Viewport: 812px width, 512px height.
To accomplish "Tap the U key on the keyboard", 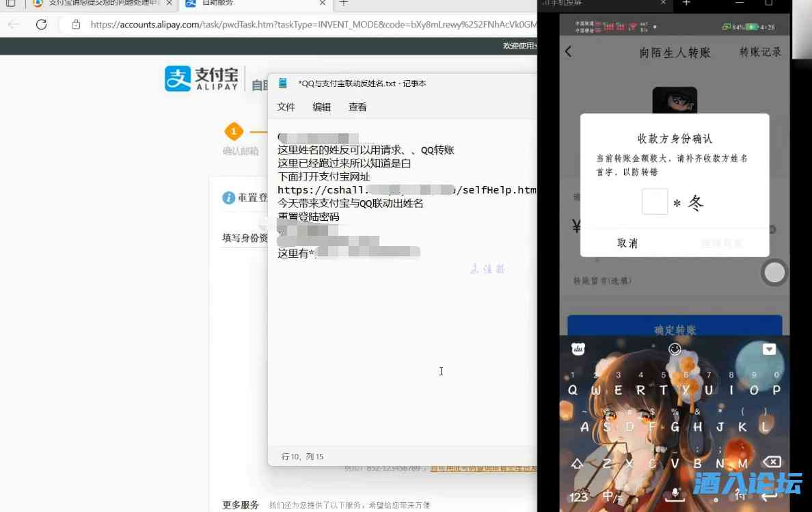I will [x=708, y=390].
